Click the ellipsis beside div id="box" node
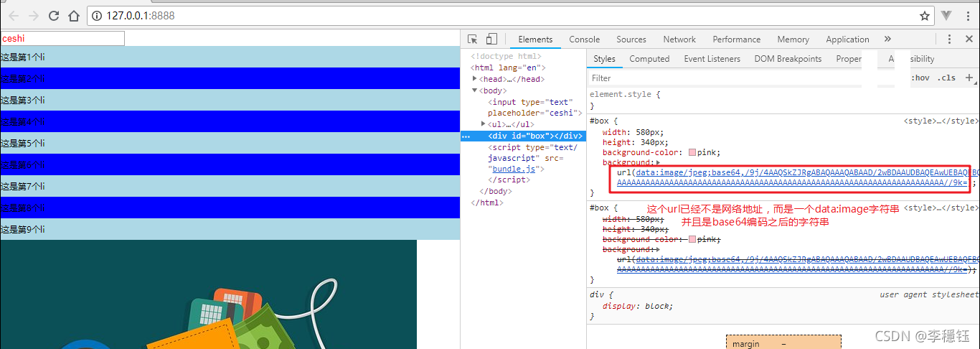 click(x=466, y=136)
